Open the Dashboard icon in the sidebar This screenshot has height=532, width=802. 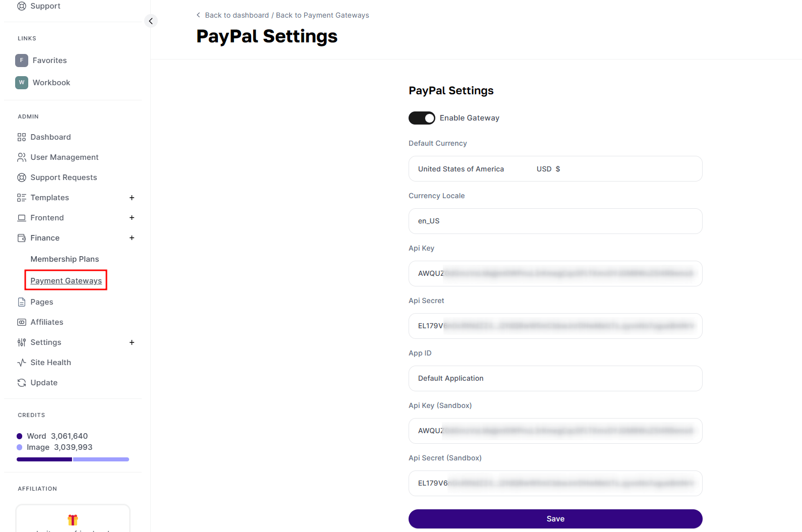(22, 137)
